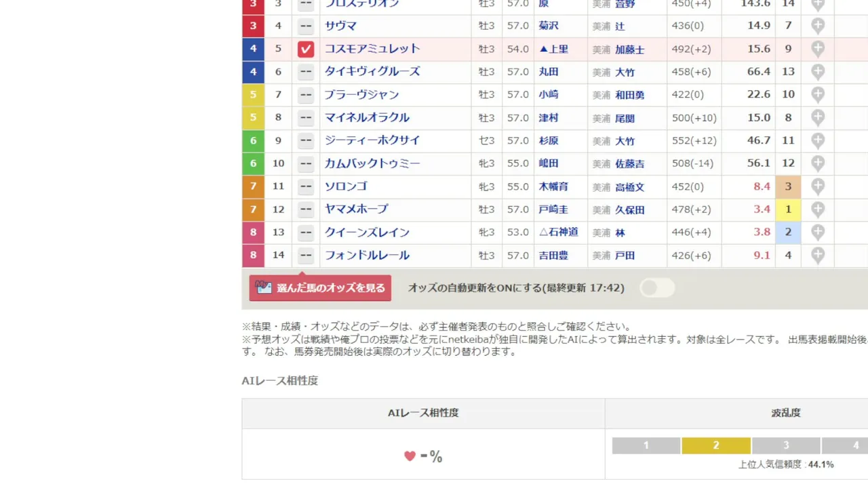The width and height of the screenshot is (868, 488).
Task: Select 波乱度 level 3 segment
Action: click(786, 445)
